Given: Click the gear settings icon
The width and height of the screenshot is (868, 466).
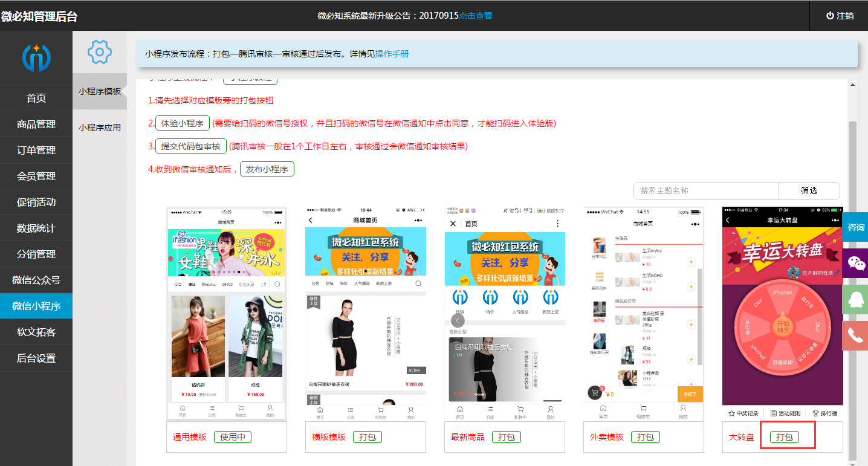Looking at the screenshot, I should tap(100, 52).
